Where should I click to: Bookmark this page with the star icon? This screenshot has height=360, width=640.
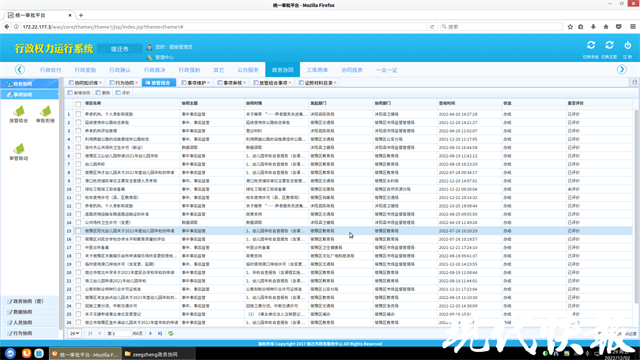coord(570,27)
